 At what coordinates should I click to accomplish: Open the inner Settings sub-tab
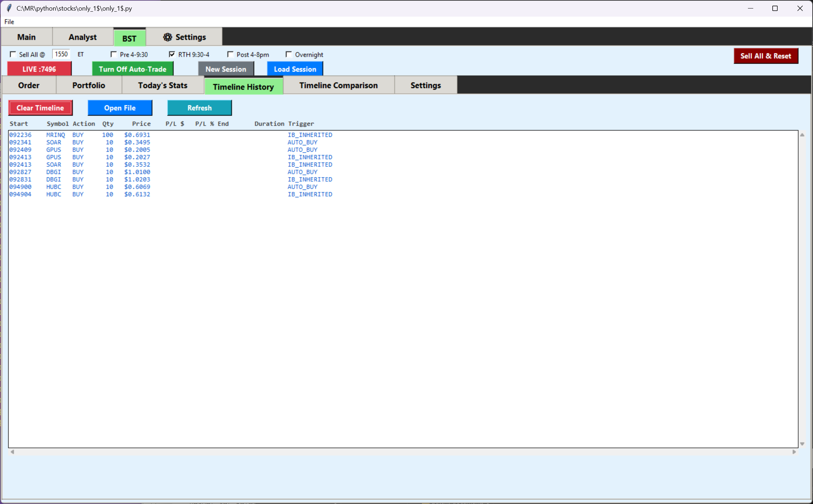pos(426,85)
